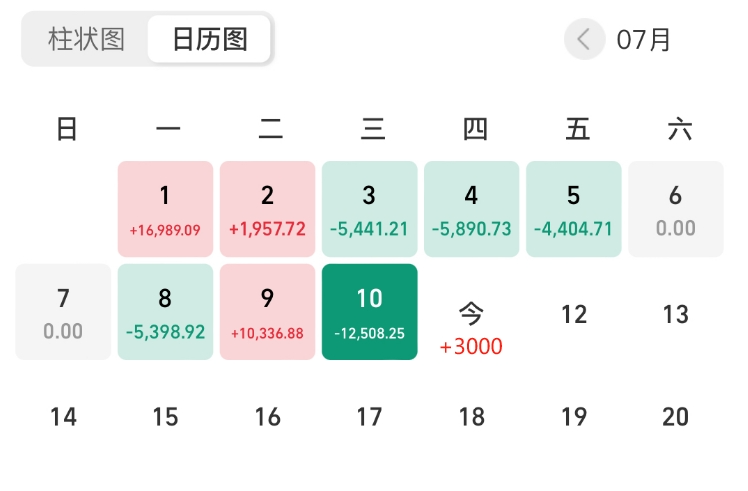This screenshot has height=491, width=748.
Task: Select the 日历图 calendar view tab
Action: (x=209, y=39)
